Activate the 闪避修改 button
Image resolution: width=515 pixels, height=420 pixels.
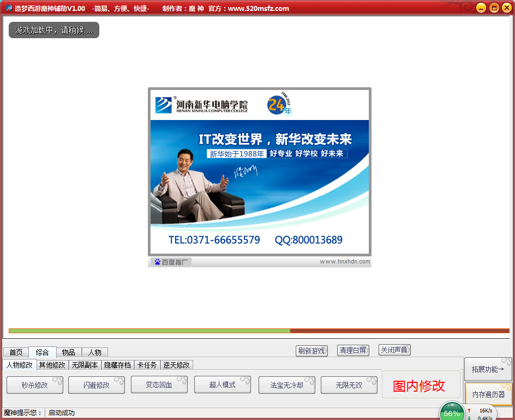pos(97,385)
